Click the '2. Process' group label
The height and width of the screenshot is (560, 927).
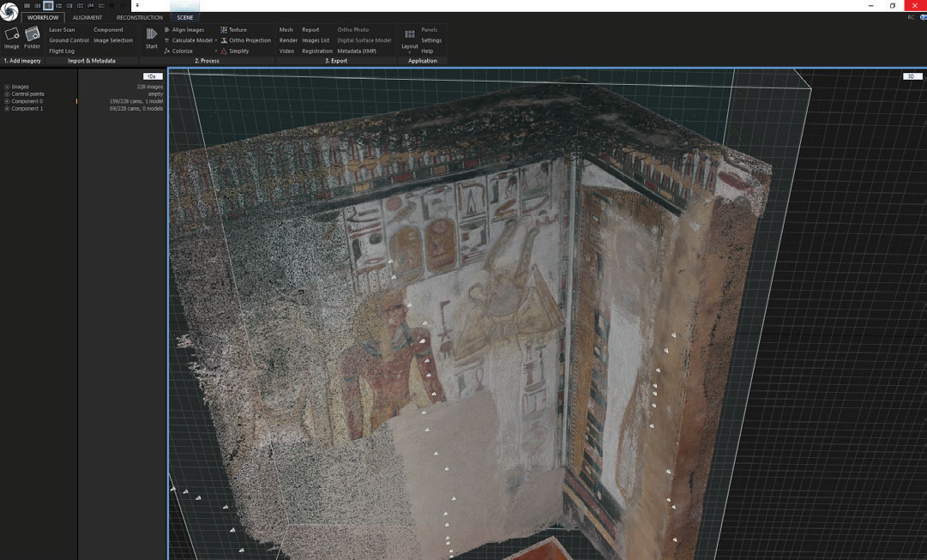pos(207,61)
